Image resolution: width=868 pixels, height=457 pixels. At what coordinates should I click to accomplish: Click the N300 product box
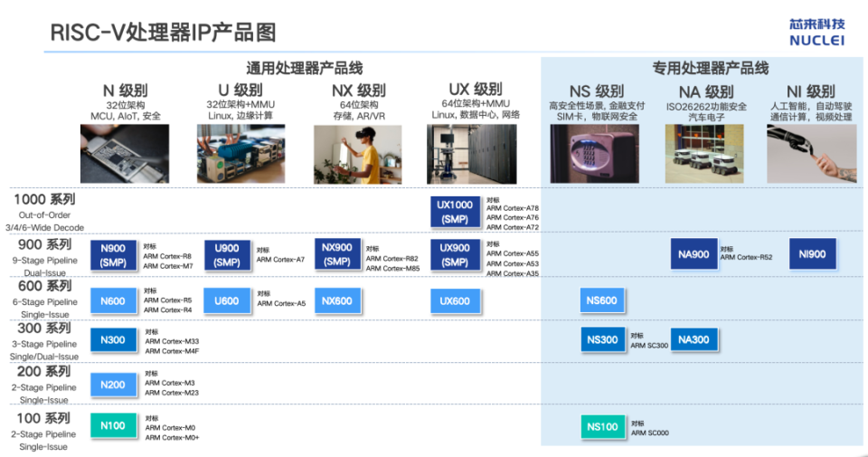tap(113, 340)
